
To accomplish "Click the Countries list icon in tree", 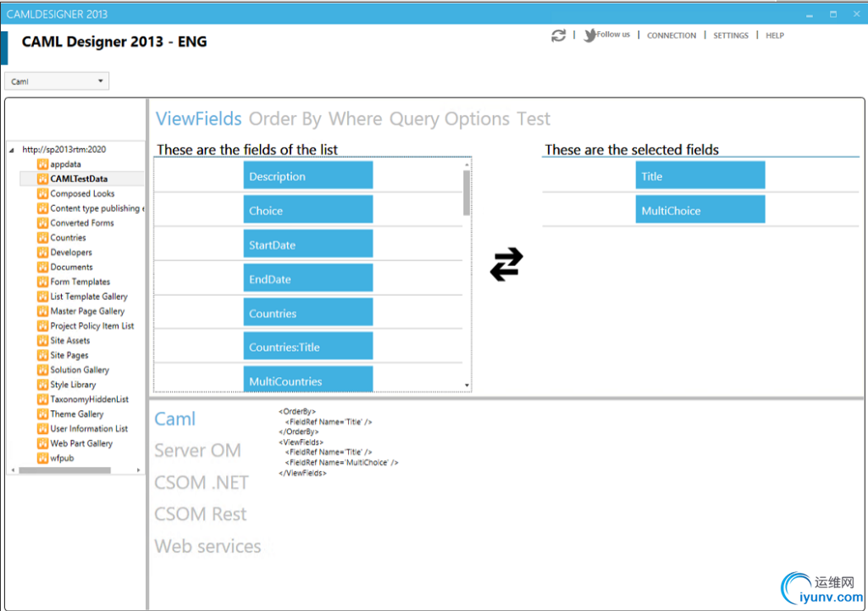I will (x=42, y=237).
